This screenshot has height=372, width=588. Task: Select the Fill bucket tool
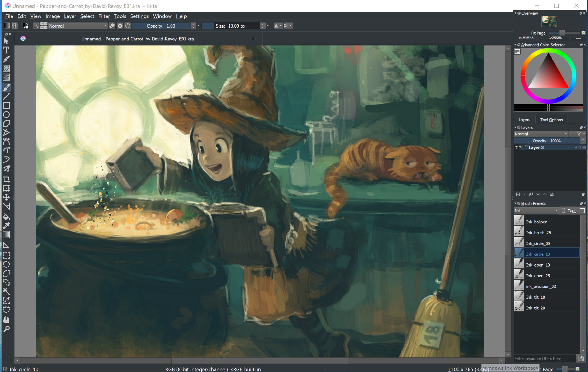click(6, 217)
